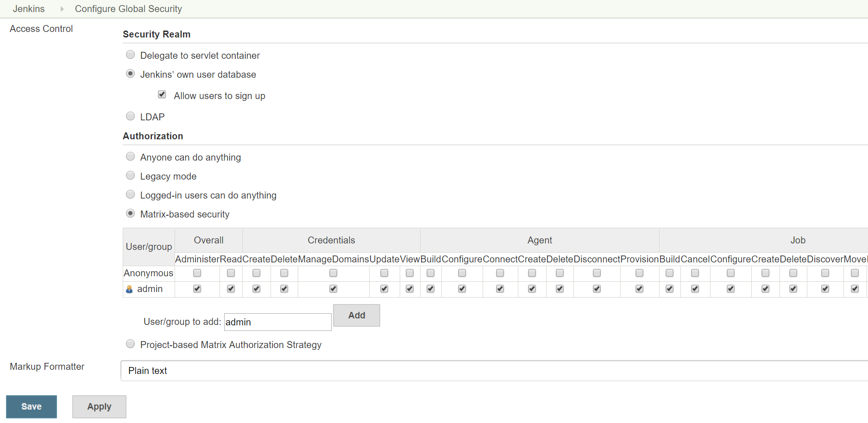Enable Anonymous Overall Administer checkbox
Screen dimensions: 868x423
pyautogui.click(x=197, y=273)
